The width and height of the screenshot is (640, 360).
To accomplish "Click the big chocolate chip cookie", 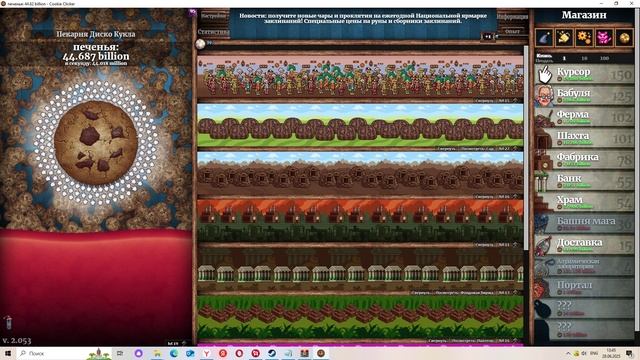I will pos(96,142).
